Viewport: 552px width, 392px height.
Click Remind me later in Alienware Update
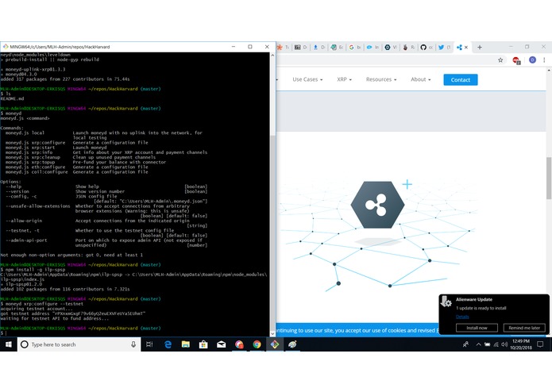tap(524, 328)
